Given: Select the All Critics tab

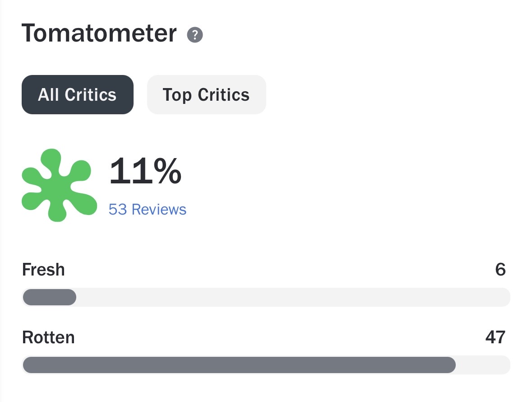Looking at the screenshot, I should coord(78,95).
